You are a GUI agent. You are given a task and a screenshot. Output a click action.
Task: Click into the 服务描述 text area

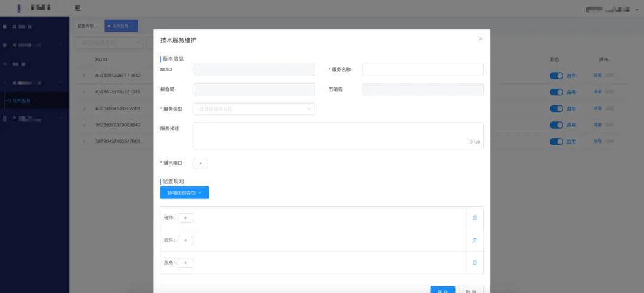[339, 136]
